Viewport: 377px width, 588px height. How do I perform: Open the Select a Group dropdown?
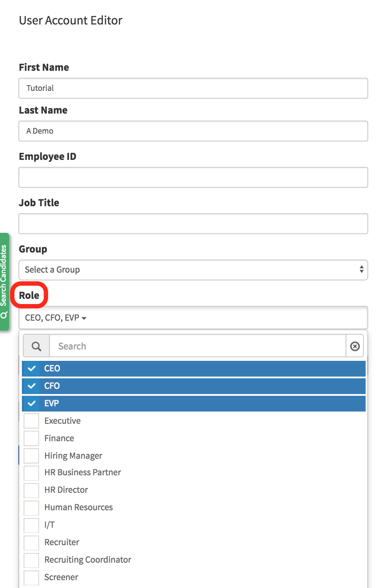193,270
